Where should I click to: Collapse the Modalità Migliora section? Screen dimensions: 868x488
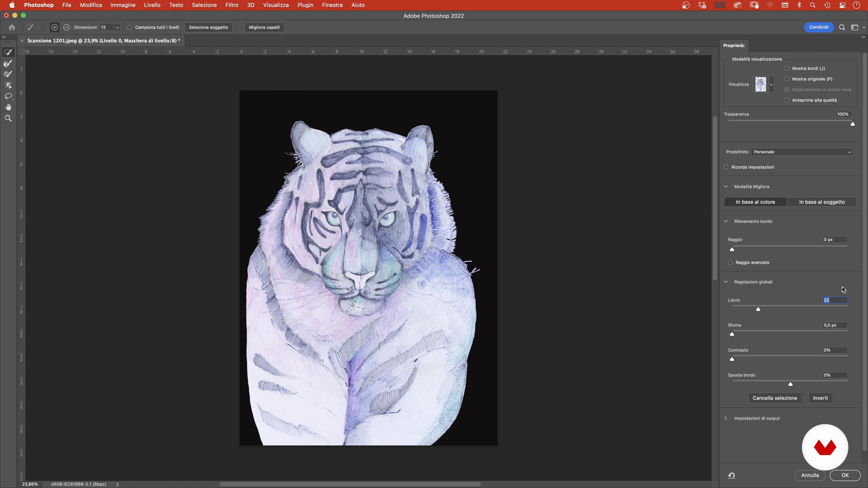pos(726,187)
